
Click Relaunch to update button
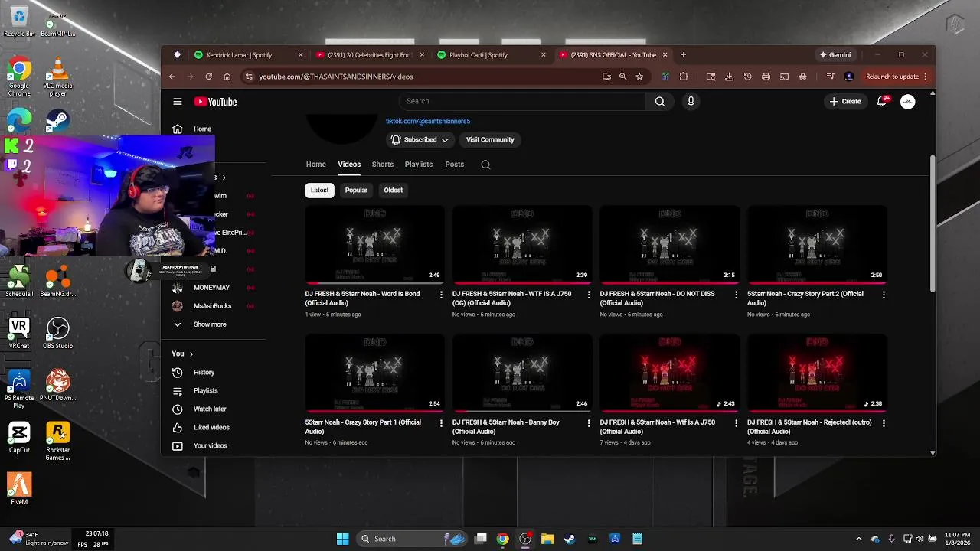tap(892, 77)
